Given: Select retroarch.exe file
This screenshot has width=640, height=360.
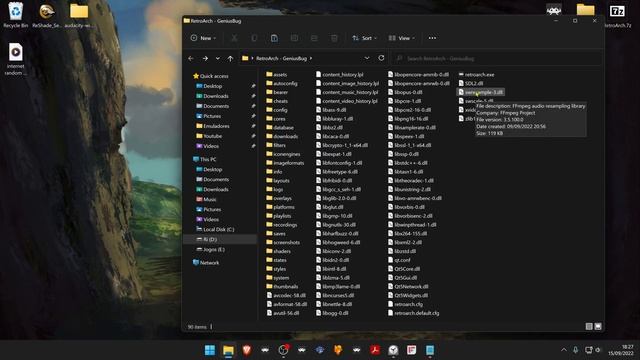Looking at the screenshot, I should [x=476, y=74].
